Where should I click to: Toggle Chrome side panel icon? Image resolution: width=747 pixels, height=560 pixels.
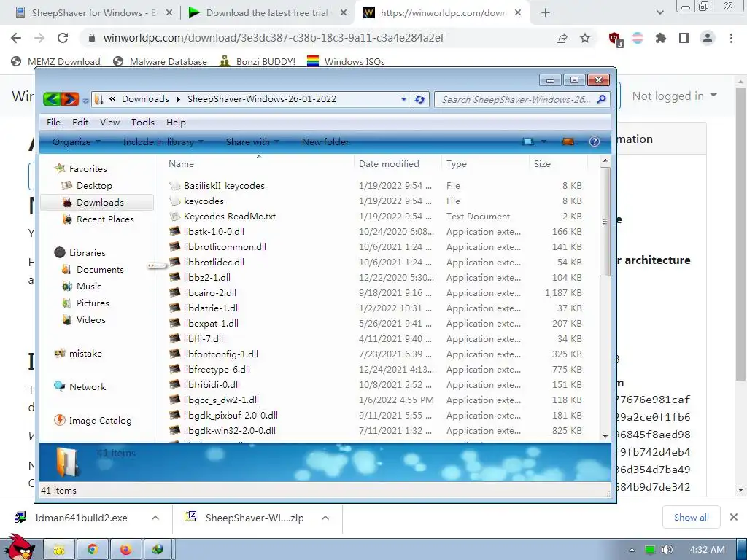click(x=684, y=38)
